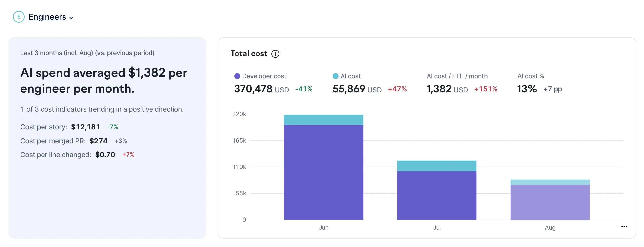Click the Jun AI cost teal bar segment

point(323,120)
